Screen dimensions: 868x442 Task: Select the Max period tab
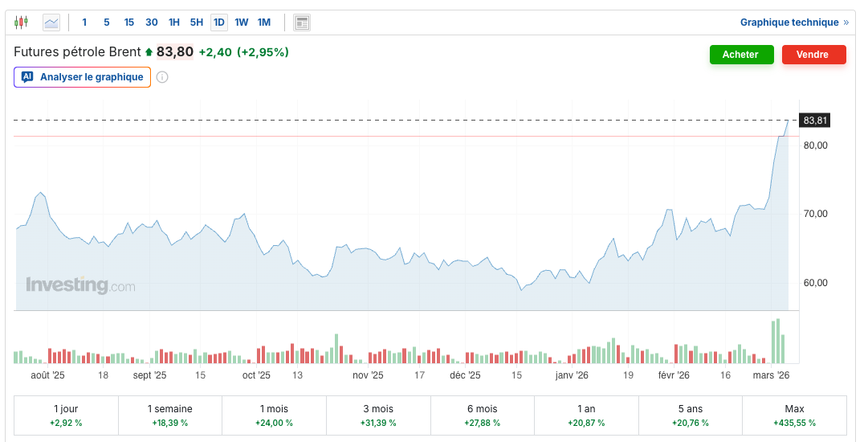794,415
